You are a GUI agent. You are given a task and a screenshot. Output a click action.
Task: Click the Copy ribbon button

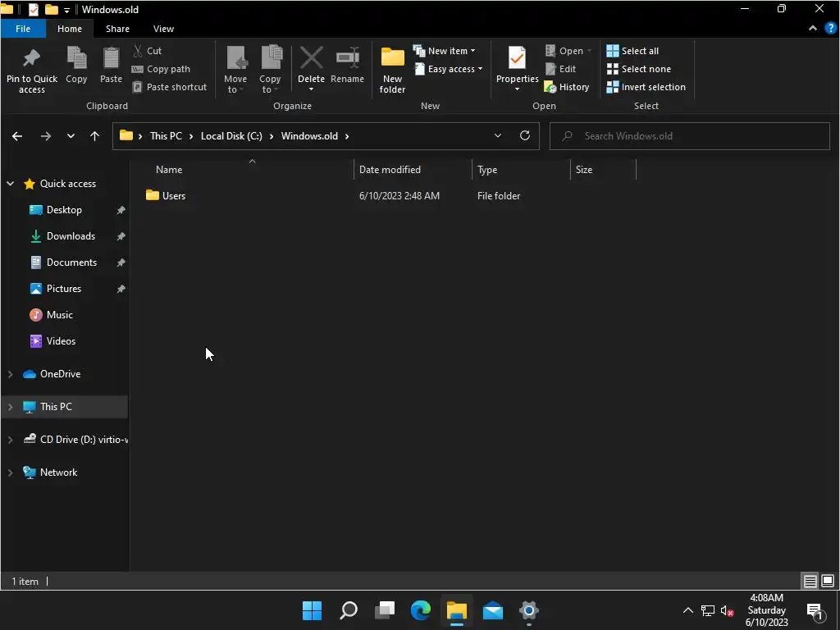coord(76,65)
